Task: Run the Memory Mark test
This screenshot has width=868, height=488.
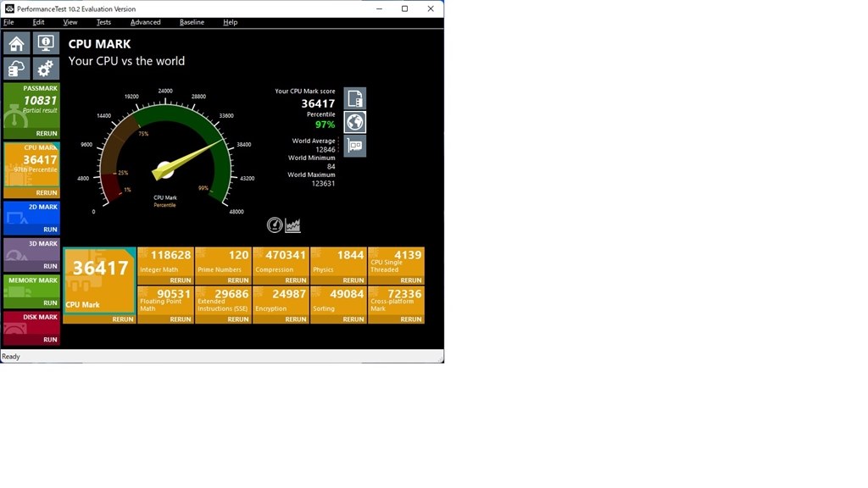Action: click(50, 302)
